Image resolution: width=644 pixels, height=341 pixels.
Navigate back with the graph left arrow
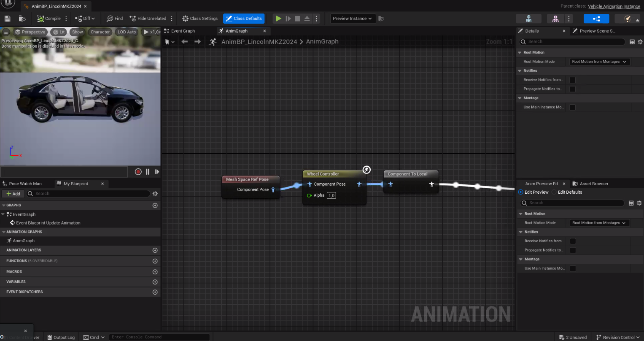[184, 41]
